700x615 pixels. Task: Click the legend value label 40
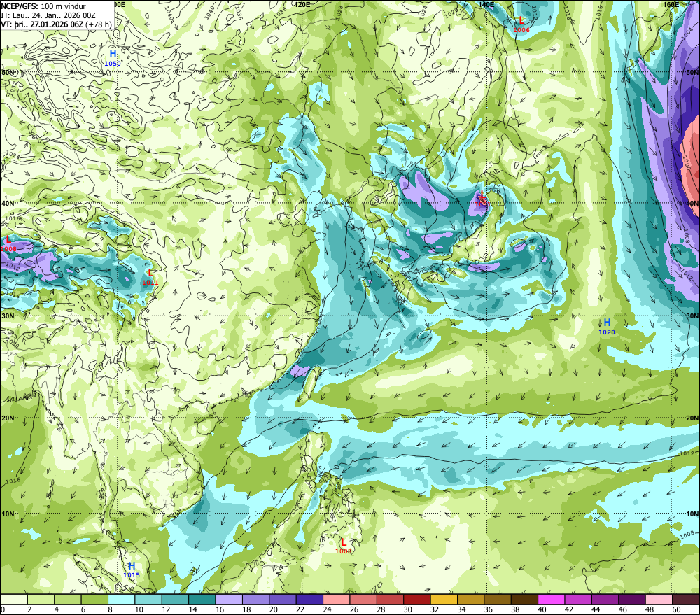pos(542,609)
